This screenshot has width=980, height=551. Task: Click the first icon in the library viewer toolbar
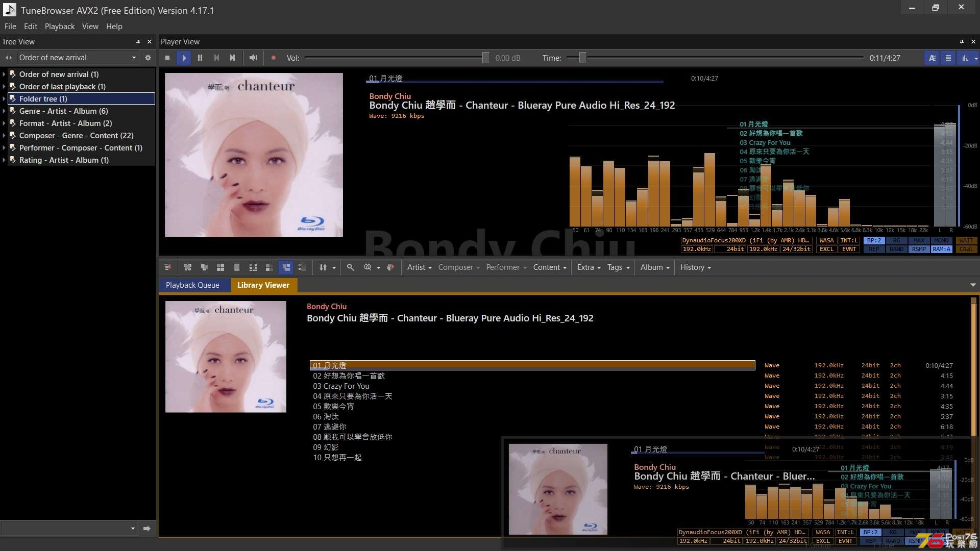point(167,267)
